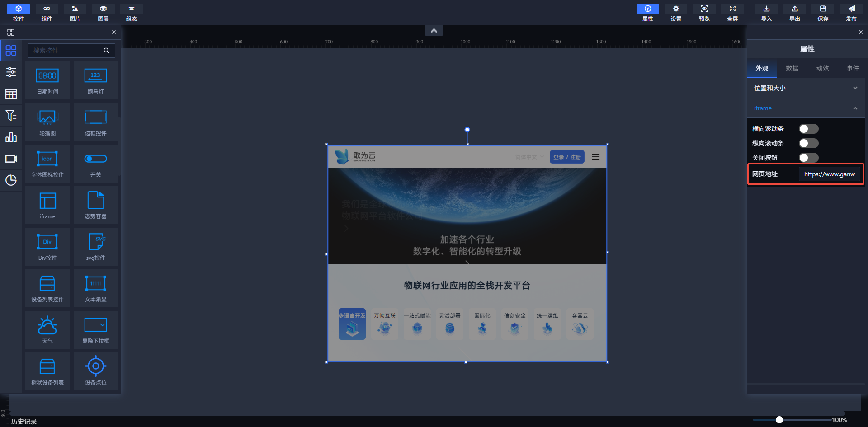868x427 pixels.
Task: Open the 图层 layers toolbar button
Action: (x=103, y=13)
